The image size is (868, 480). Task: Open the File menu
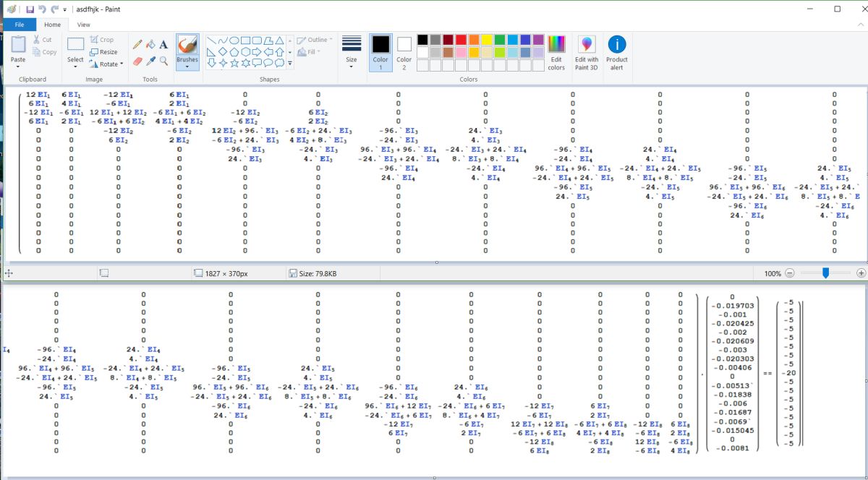point(20,25)
